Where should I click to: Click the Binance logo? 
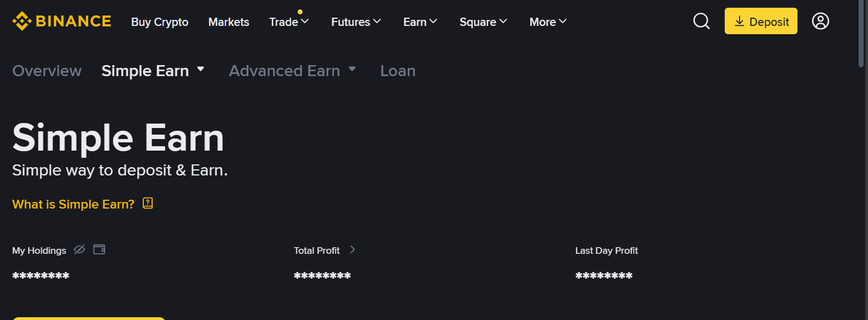click(x=62, y=21)
